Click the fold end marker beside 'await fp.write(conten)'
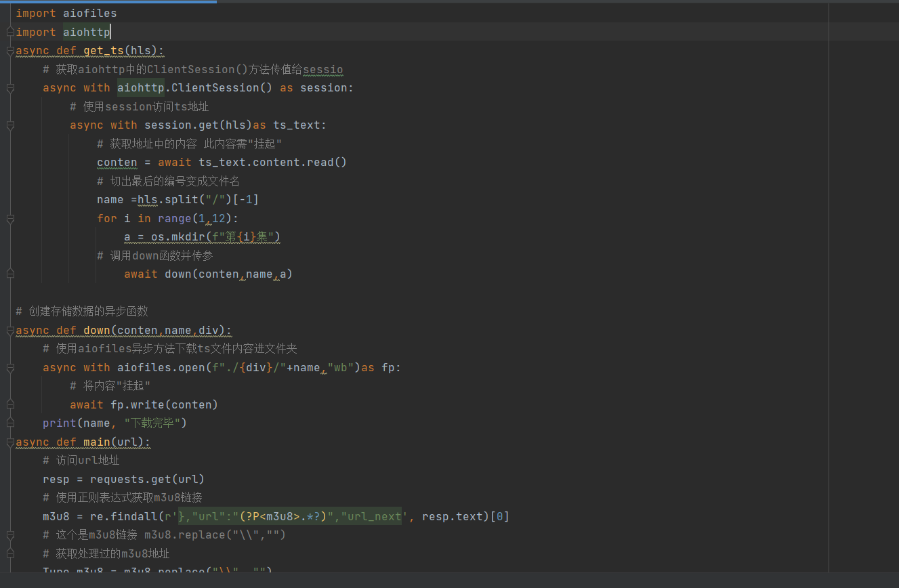Viewport: 899px width, 588px height. pos(9,404)
